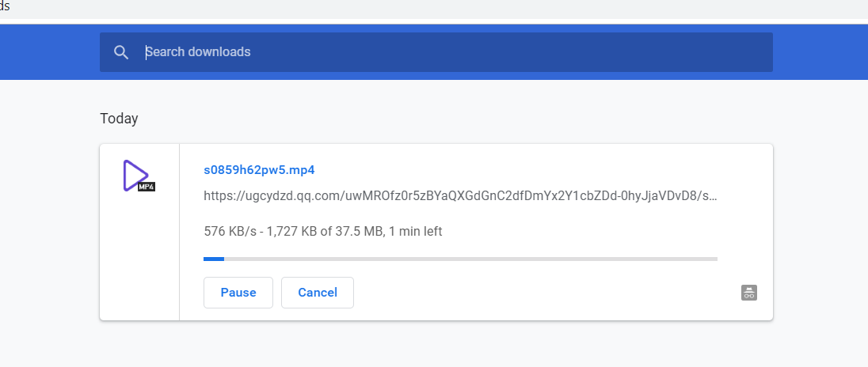
Task: Select the Today date heading
Action: [x=119, y=119]
